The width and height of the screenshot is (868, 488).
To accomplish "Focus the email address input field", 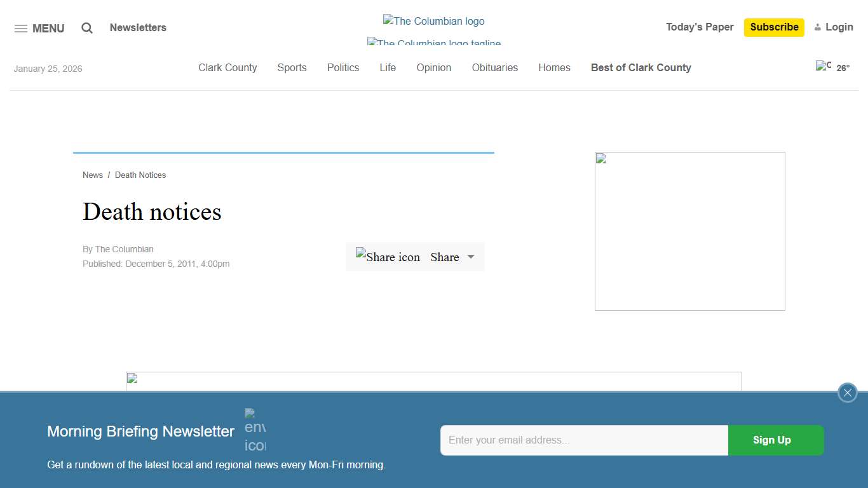I will (x=583, y=440).
